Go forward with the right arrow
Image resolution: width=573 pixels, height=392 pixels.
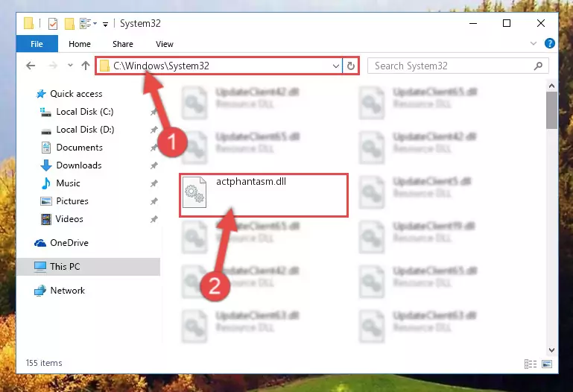(53, 66)
